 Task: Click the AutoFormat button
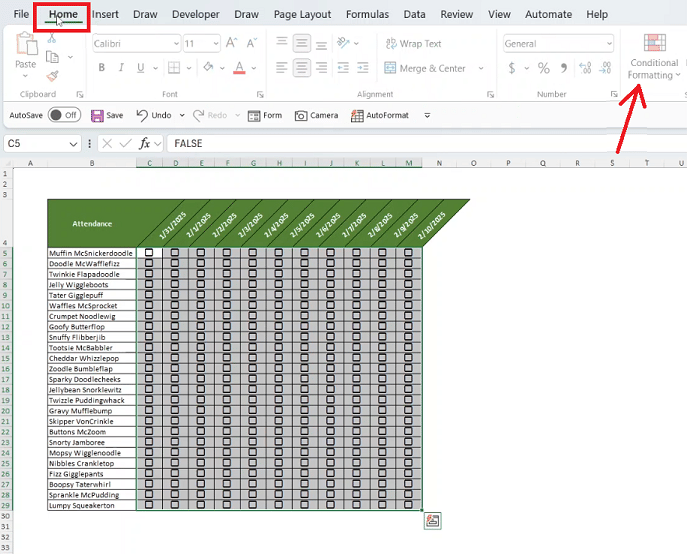click(x=379, y=115)
